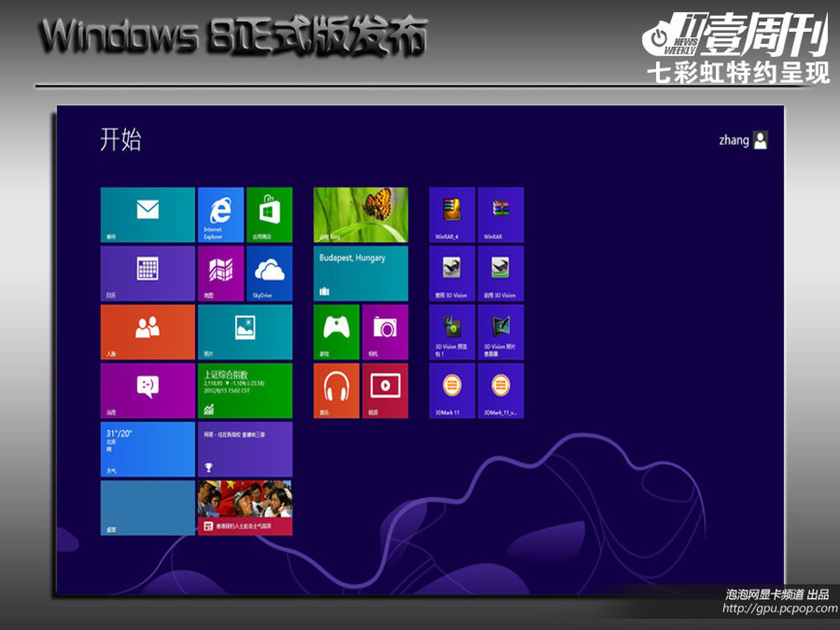Viewport: 840px width, 630px height.
Task: Open the green Store shopping bag tile
Action: point(270,215)
